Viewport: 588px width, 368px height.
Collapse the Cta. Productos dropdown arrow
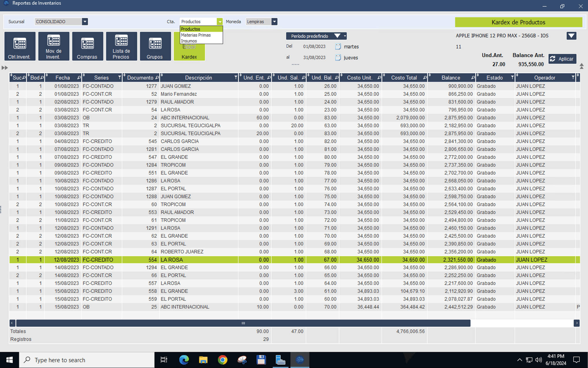[220, 21]
